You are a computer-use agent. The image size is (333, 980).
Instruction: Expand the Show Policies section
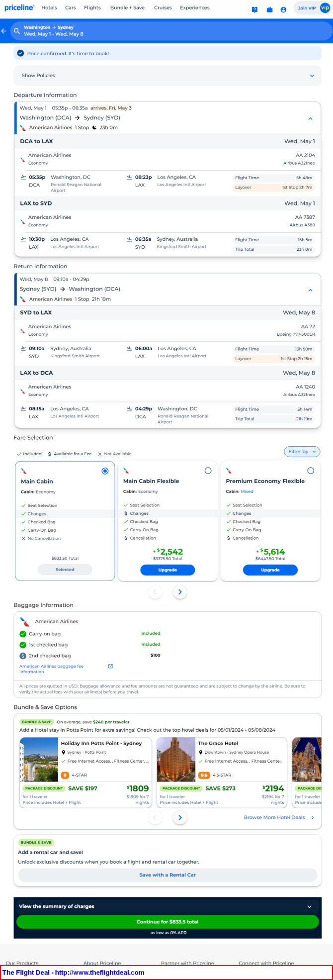pyautogui.click(x=167, y=76)
